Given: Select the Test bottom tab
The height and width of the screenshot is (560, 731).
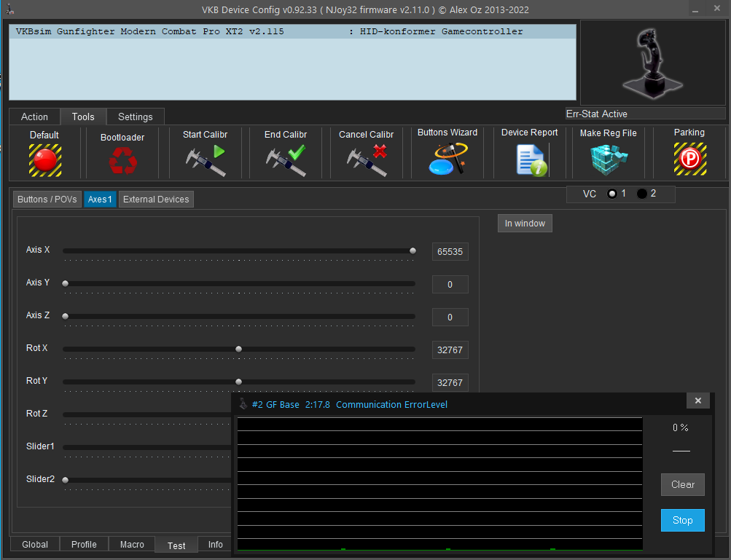Looking at the screenshot, I should click(176, 545).
